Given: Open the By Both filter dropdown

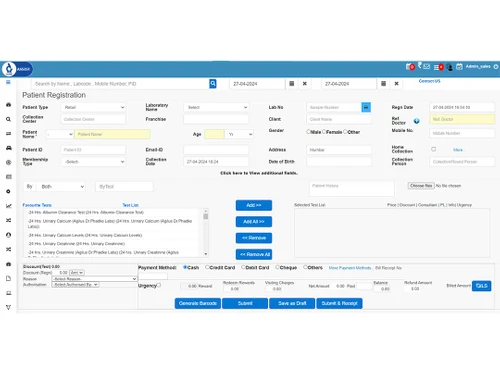Looking at the screenshot, I should [61, 187].
